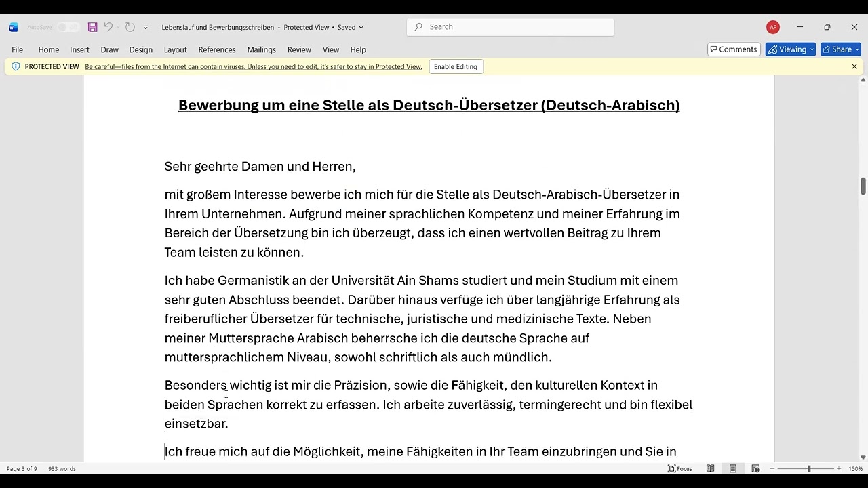Image resolution: width=868 pixels, height=488 pixels.
Task: Restore down the Word window
Action: click(827, 27)
